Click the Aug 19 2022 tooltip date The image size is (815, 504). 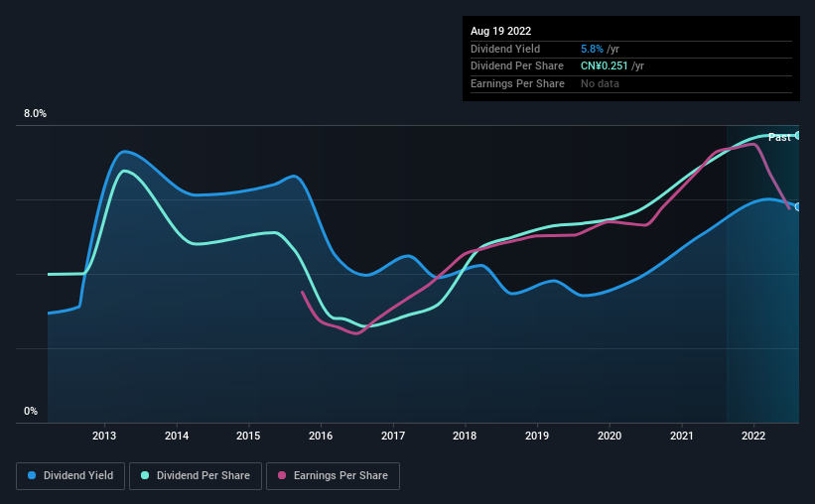pyautogui.click(x=500, y=31)
